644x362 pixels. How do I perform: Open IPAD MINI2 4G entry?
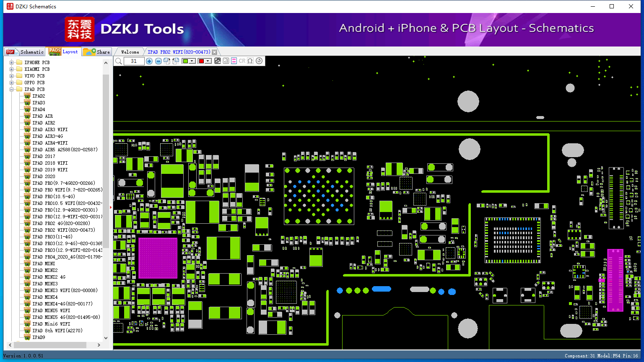(x=49, y=277)
